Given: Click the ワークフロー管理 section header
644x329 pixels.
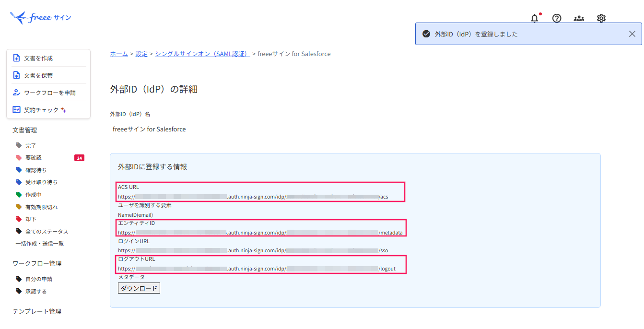Looking at the screenshot, I should tap(37, 263).
